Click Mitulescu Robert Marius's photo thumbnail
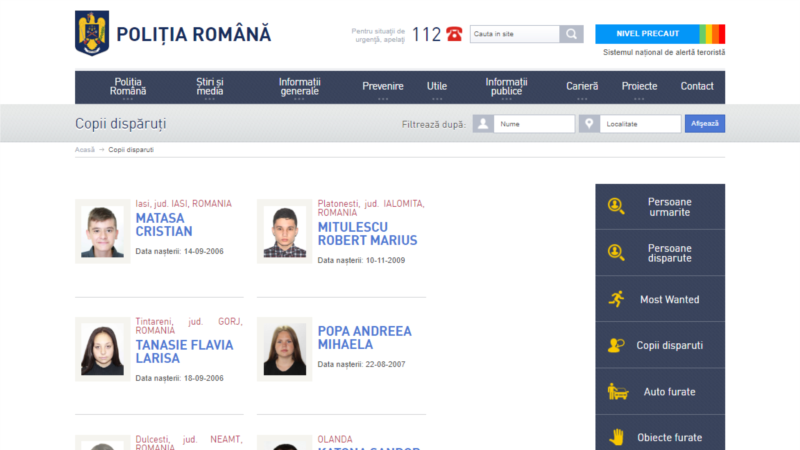 (285, 231)
